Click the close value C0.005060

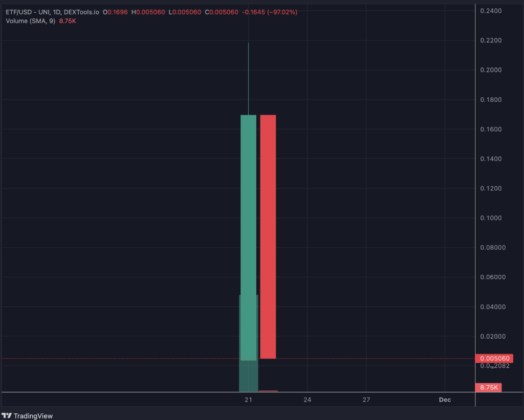[222, 12]
